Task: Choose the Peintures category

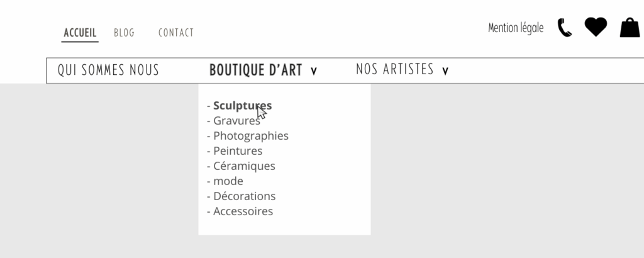Action: 238,151
